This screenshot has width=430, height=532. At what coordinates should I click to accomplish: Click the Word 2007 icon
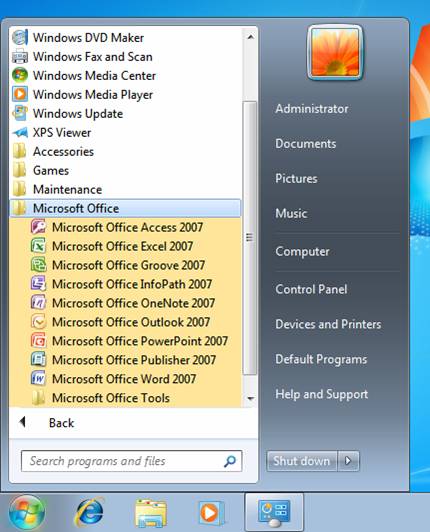[x=38, y=379]
